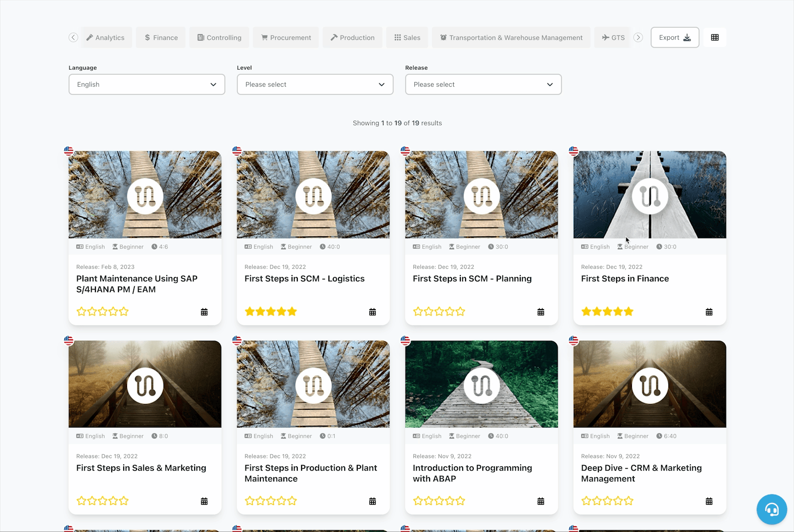This screenshot has height=532, width=794.
Task: Open First Steps in Sales & Marketing title
Action: pyautogui.click(x=141, y=468)
